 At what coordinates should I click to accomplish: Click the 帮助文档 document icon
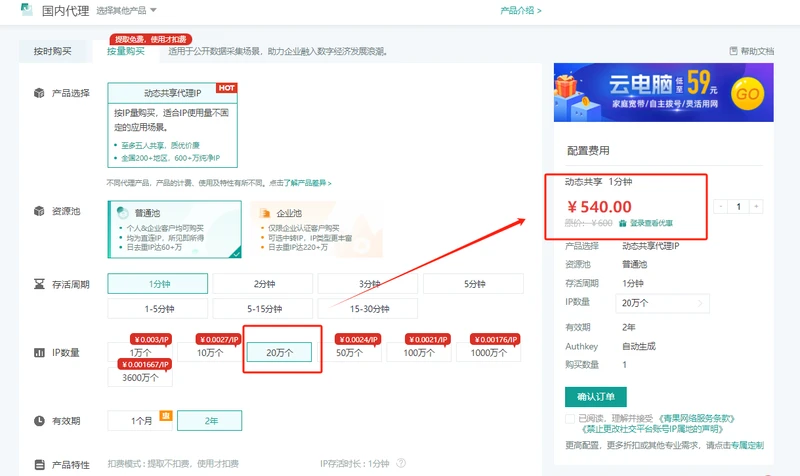pos(733,51)
